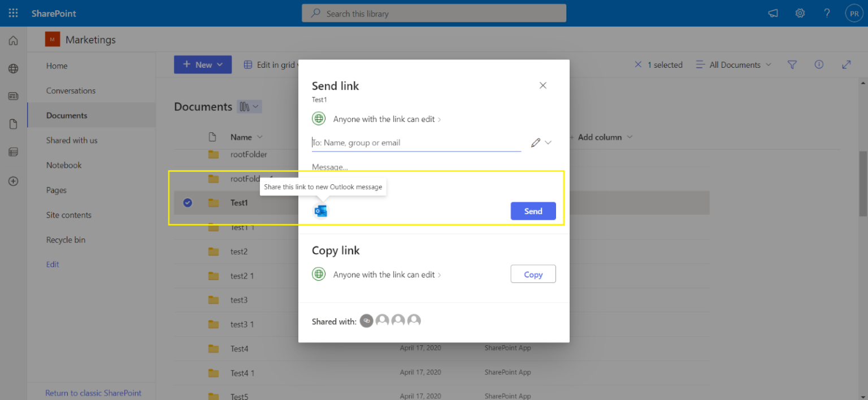Switch to fullscreen with the expand icon
868x400 pixels.
846,64
